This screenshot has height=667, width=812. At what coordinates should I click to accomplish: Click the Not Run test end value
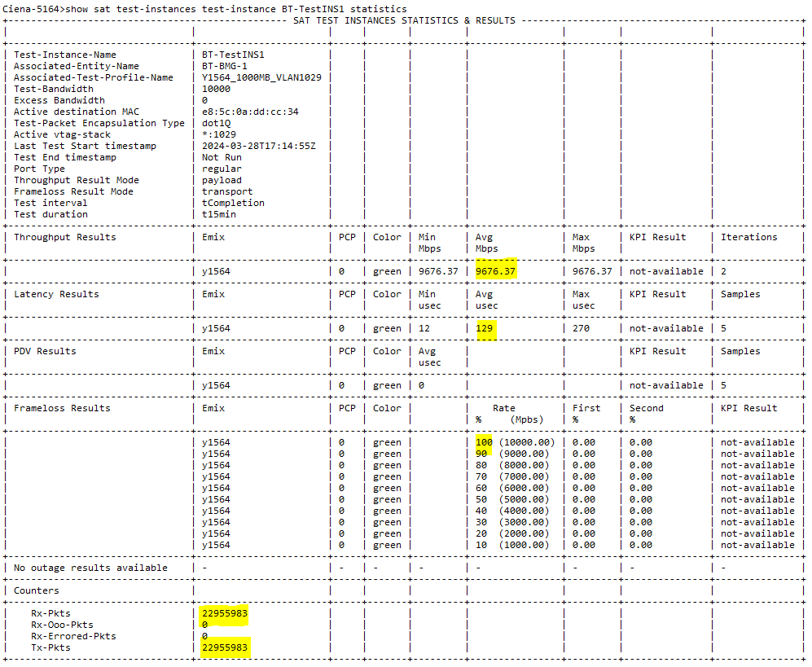222,157
